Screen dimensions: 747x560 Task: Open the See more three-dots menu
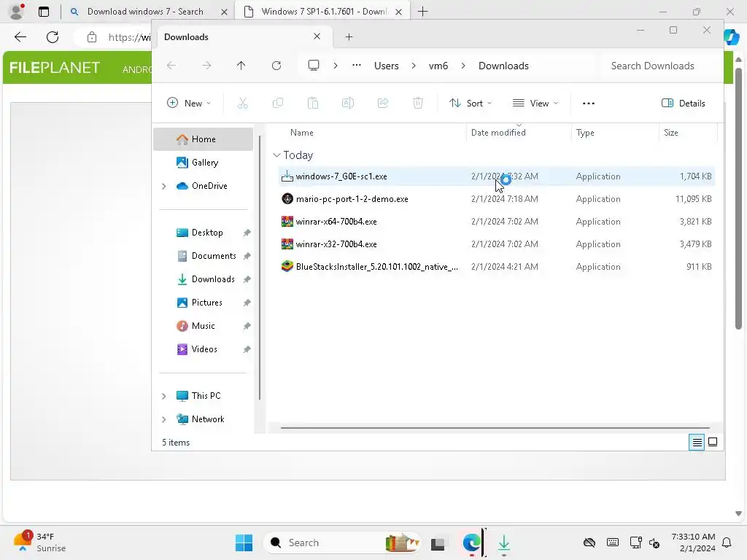[x=589, y=104]
